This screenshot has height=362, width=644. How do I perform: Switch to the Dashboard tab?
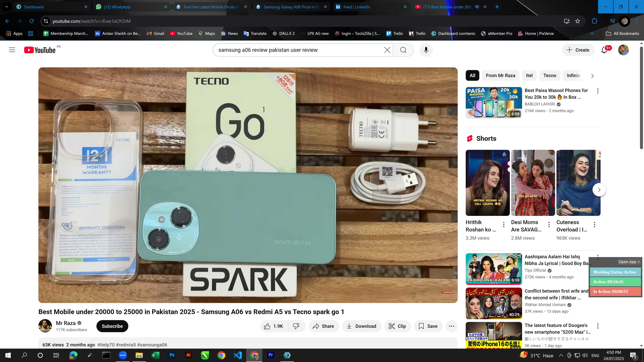(x=52, y=7)
